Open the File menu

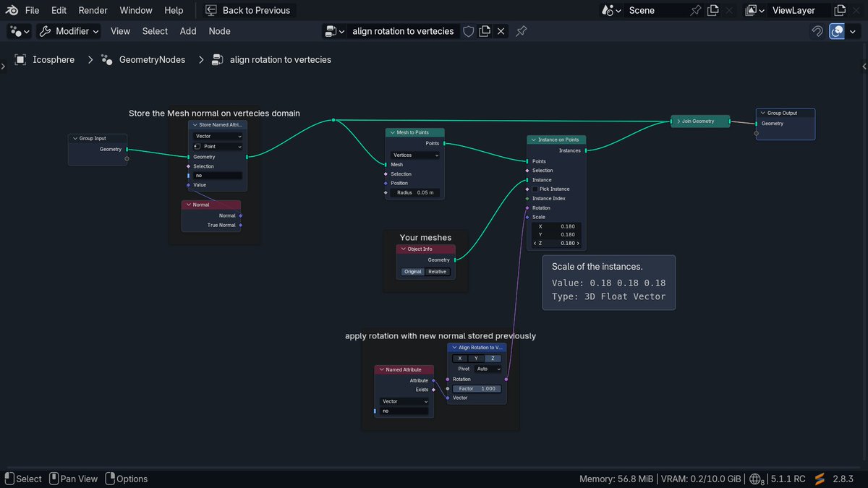pos(32,10)
